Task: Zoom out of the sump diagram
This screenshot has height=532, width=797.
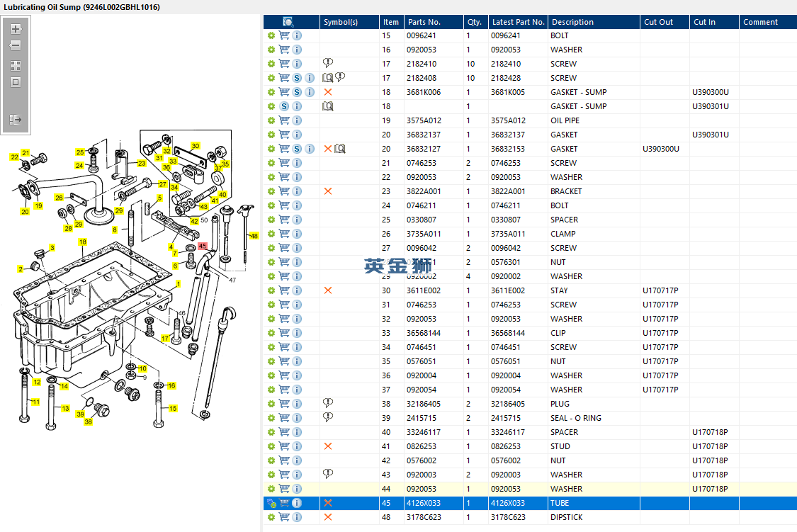Action: click(x=16, y=46)
